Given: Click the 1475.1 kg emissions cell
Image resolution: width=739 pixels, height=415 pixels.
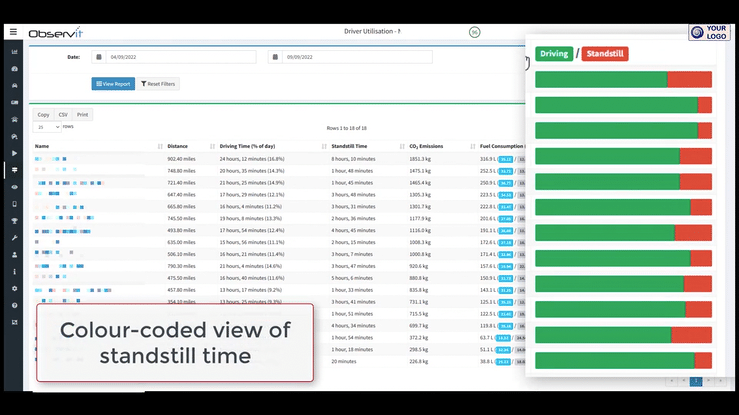Looking at the screenshot, I should tap(420, 171).
